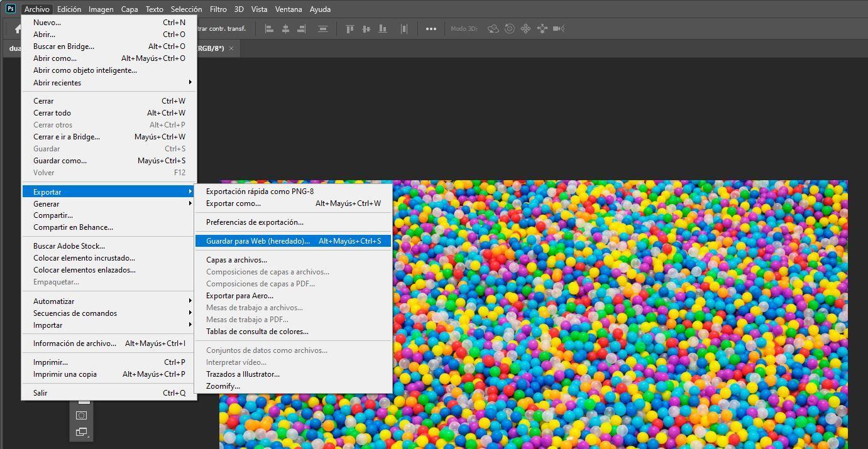This screenshot has width=868, height=449.
Task: Expand the Automatizar submenu
Action: pyautogui.click(x=109, y=301)
